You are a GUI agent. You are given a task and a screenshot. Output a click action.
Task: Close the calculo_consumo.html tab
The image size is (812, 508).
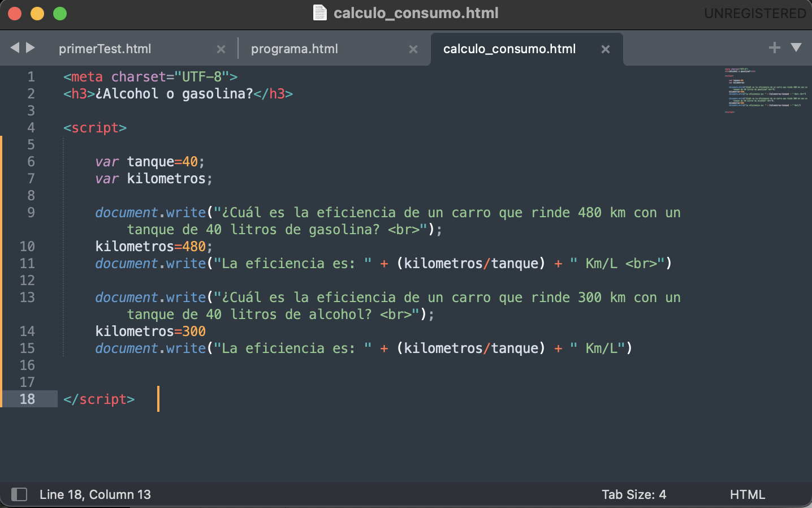[606, 49]
